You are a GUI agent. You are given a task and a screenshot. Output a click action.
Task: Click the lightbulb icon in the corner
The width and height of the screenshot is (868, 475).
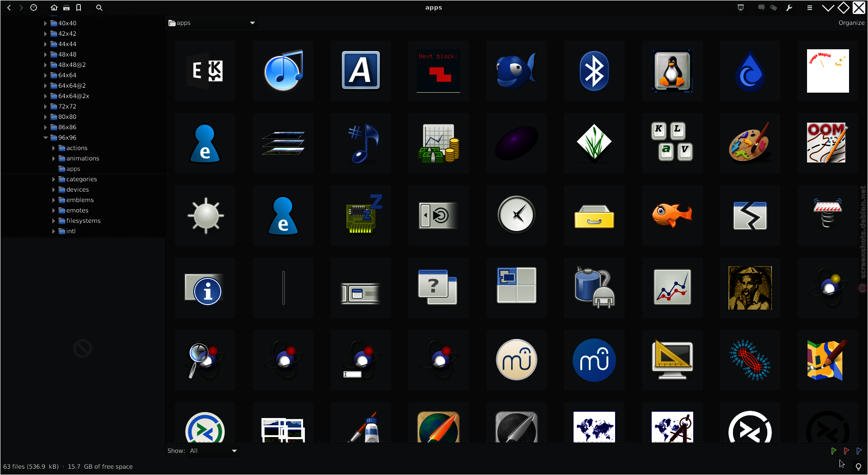pyautogui.click(x=859, y=467)
